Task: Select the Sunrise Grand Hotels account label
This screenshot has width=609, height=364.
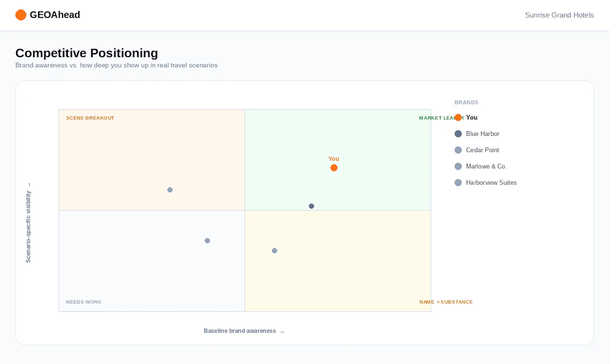Action: (x=559, y=15)
